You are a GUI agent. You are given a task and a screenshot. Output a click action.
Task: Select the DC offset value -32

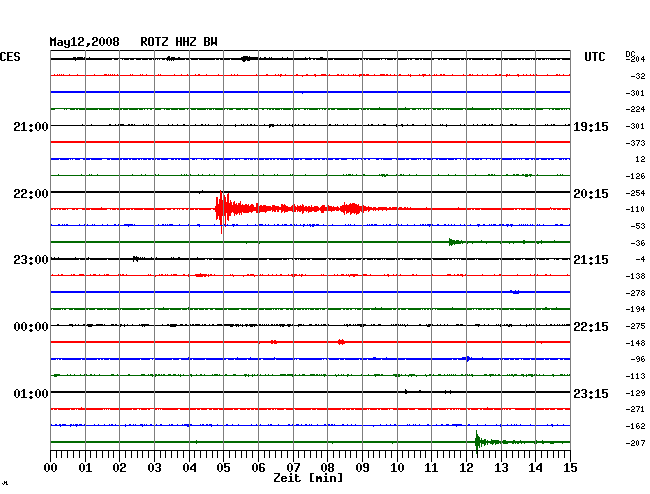pos(638,76)
